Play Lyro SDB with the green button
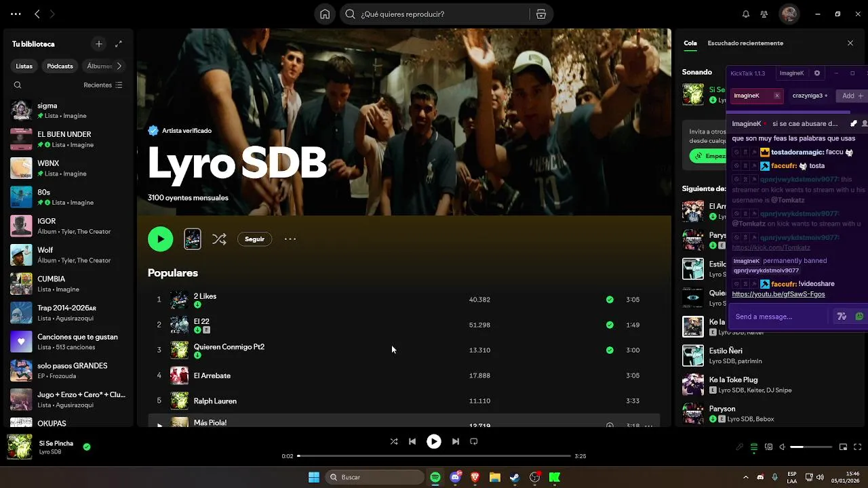 click(161, 239)
